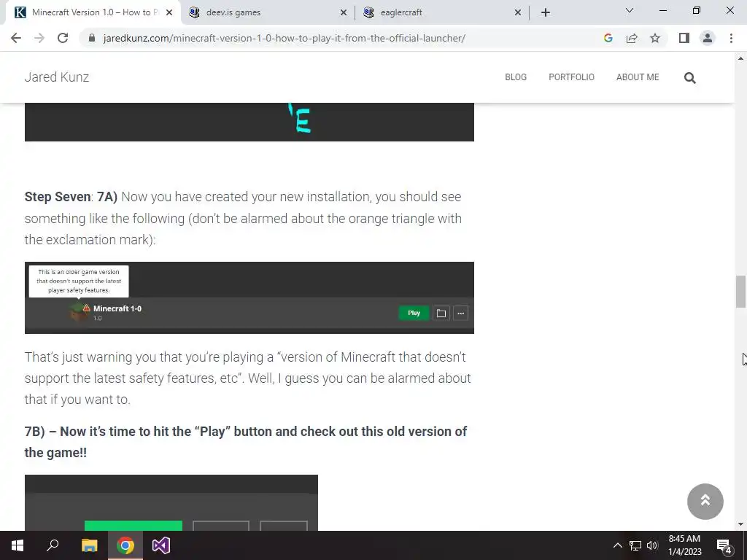Open a new browser tab

[x=546, y=12]
